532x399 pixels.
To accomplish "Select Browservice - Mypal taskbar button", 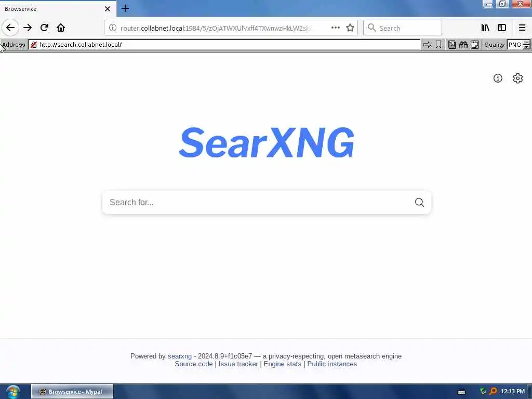I will point(72,392).
